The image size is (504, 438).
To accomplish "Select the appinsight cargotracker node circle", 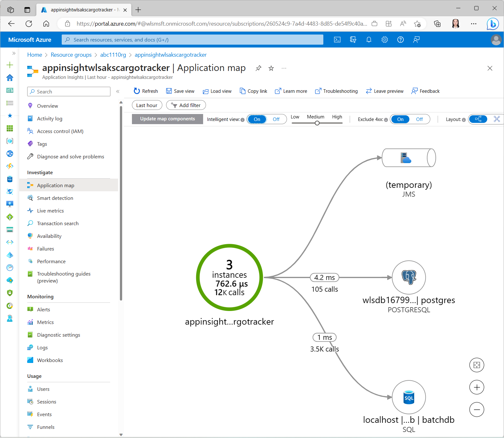I will [229, 277].
